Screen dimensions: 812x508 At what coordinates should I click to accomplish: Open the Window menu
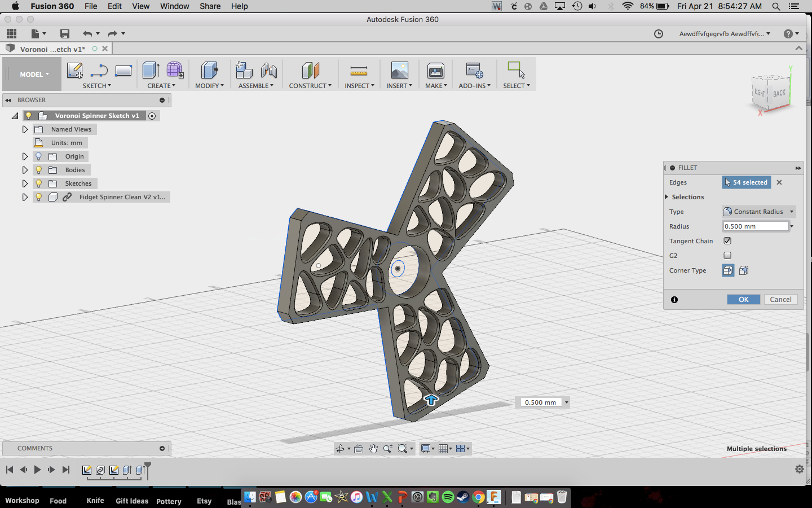coord(174,6)
